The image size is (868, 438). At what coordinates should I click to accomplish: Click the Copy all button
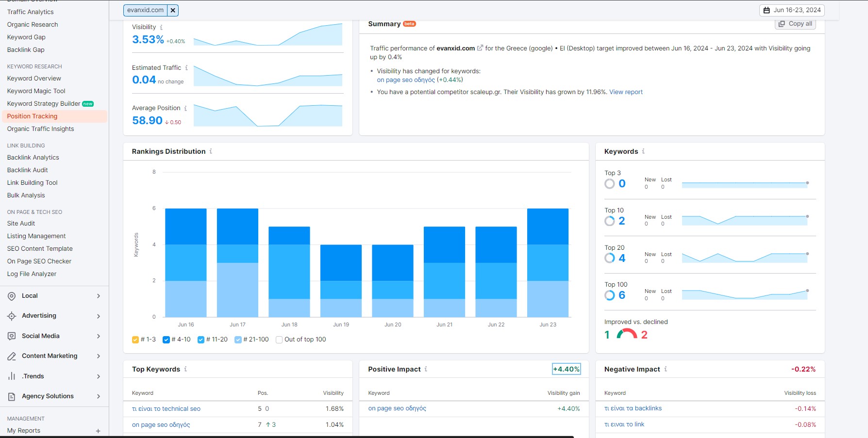click(x=795, y=24)
